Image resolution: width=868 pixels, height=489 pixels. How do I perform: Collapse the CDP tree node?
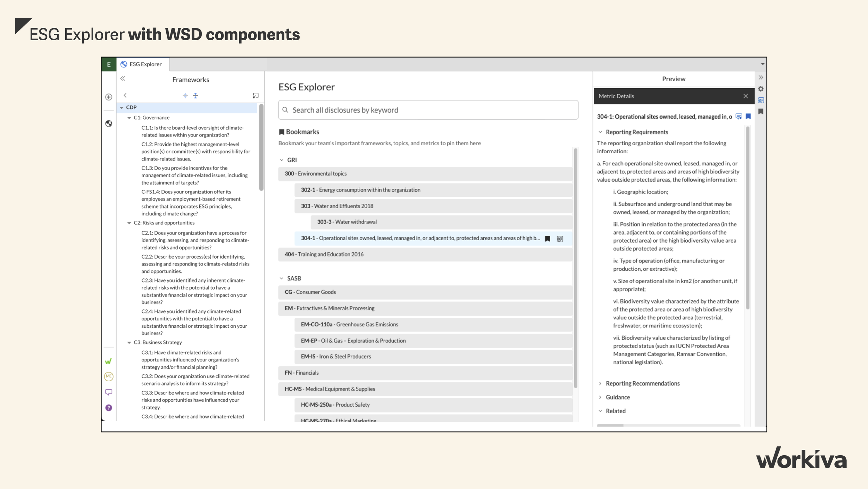coord(122,108)
